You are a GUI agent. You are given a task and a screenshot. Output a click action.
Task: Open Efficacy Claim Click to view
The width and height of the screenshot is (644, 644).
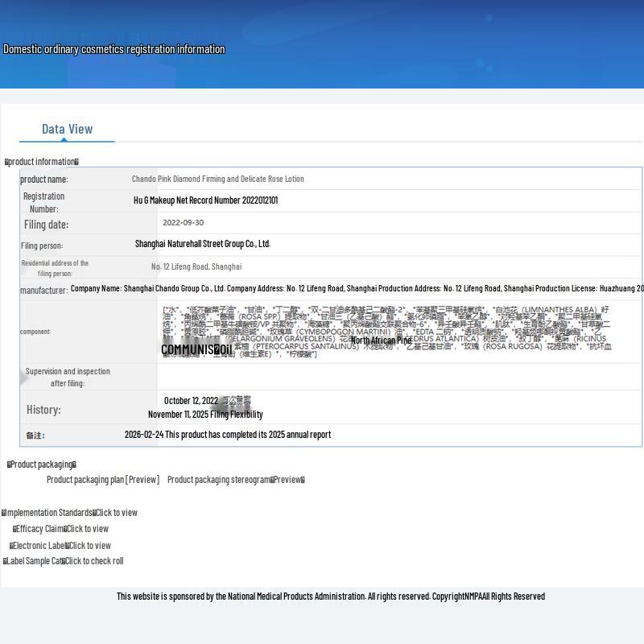point(60,529)
